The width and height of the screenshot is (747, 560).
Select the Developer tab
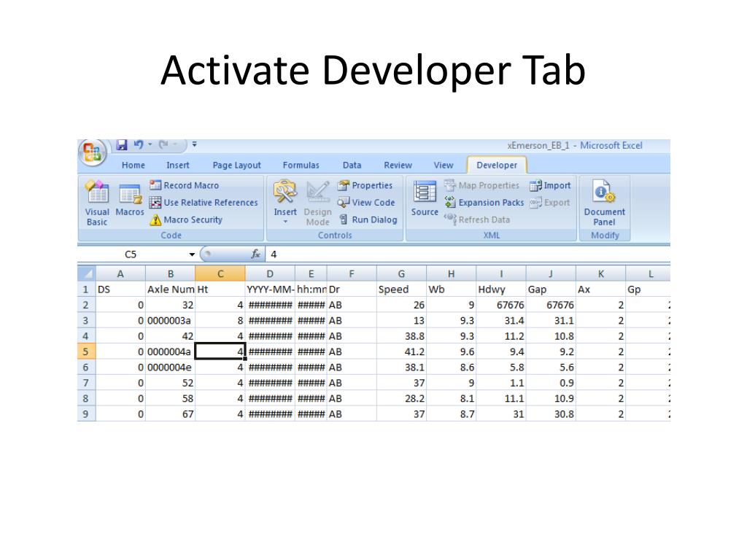click(496, 166)
